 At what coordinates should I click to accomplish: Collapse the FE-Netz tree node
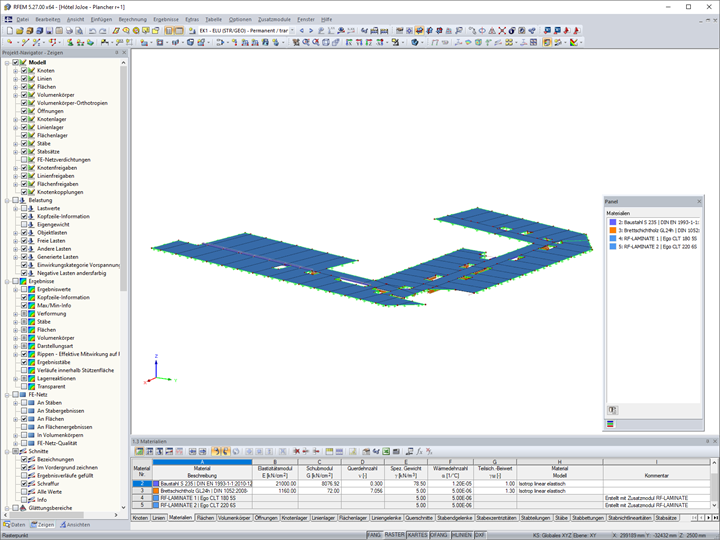(x=7, y=394)
